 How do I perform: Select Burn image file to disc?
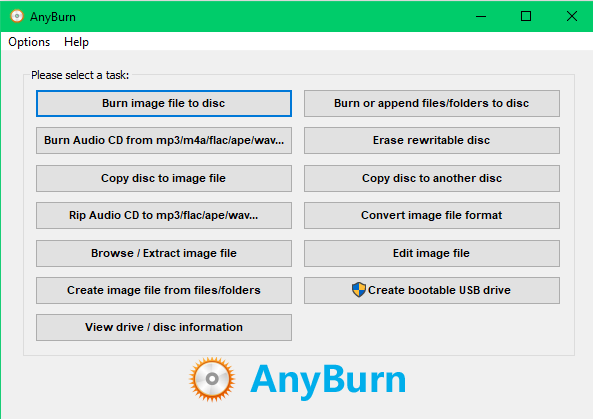[x=164, y=103]
